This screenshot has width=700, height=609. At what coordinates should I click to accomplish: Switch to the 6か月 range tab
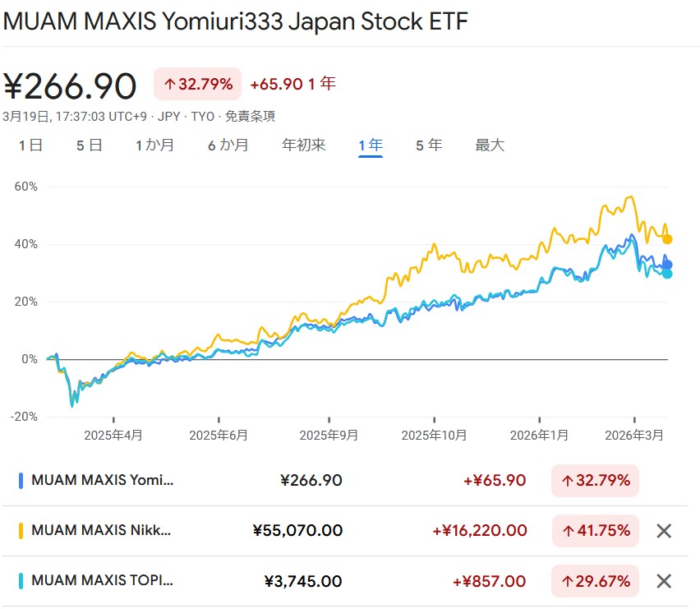point(228,145)
